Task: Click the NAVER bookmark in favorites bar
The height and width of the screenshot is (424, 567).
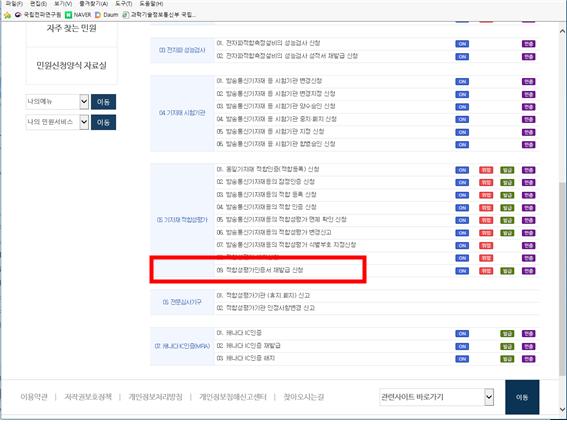Action: pyautogui.click(x=78, y=15)
